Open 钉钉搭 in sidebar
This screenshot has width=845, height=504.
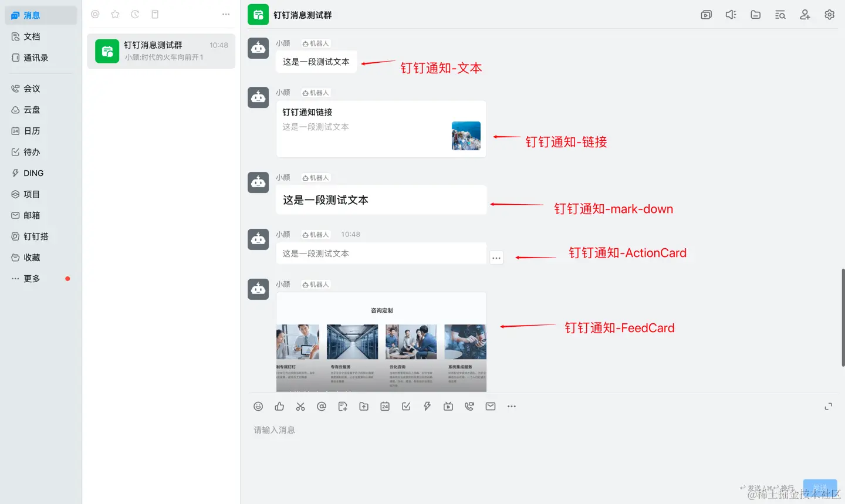point(40,236)
